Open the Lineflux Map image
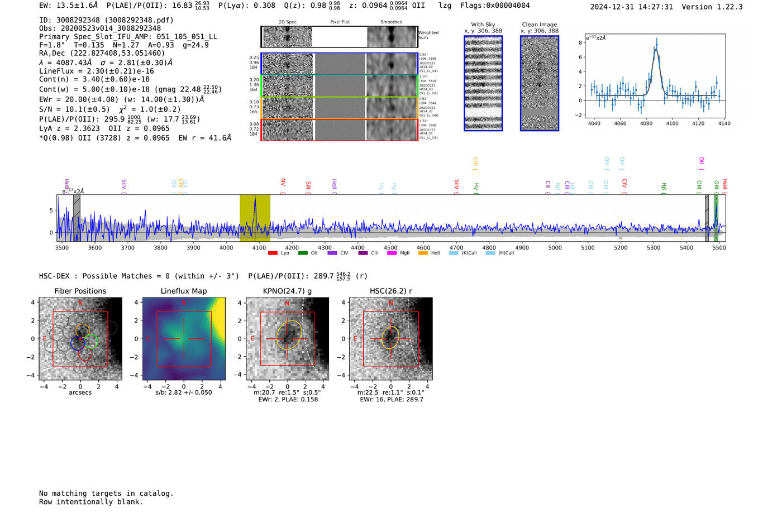This screenshot has height=532, width=782. pos(184,339)
